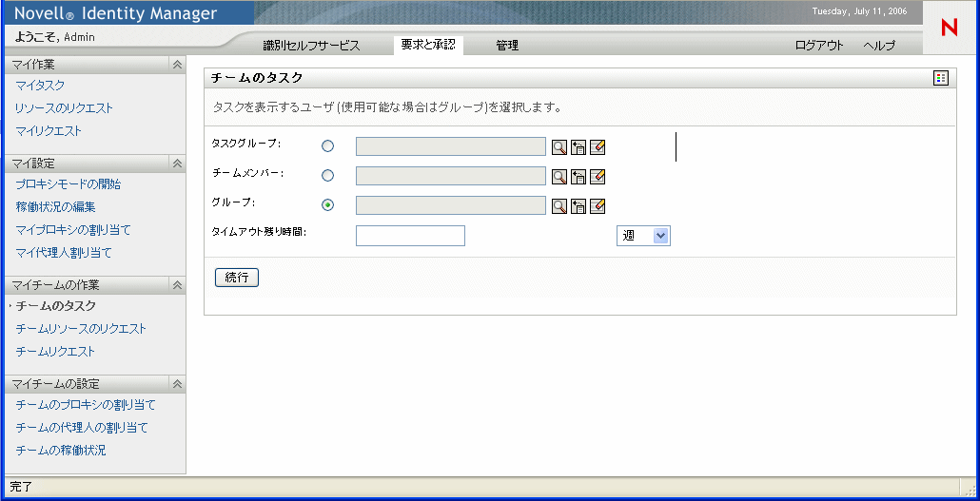Click the チームメンバー text field
This screenshot has width=980, height=501.
(451, 176)
